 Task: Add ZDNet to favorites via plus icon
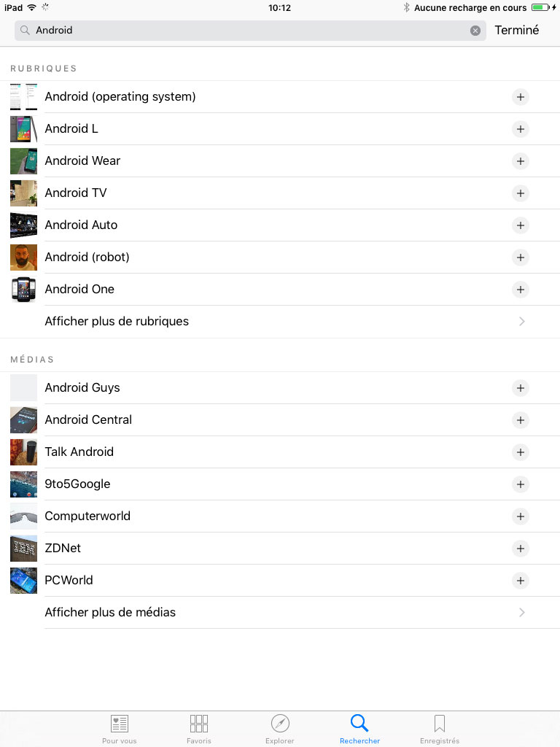click(x=521, y=549)
